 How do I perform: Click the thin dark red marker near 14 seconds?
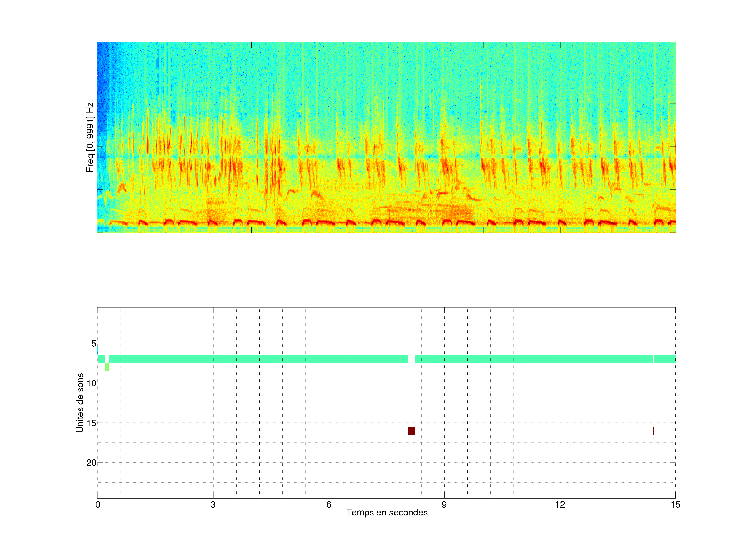point(653,431)
